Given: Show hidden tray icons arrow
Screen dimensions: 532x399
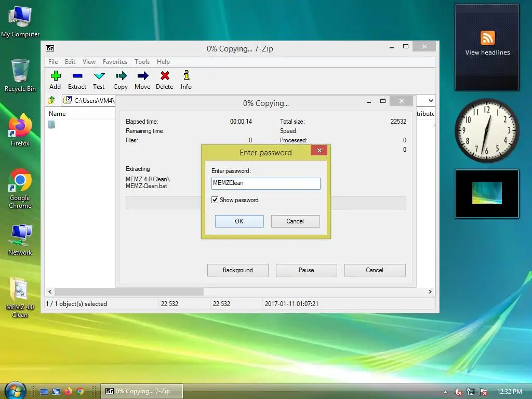Looking at the screenshot, I should point(445,392).
